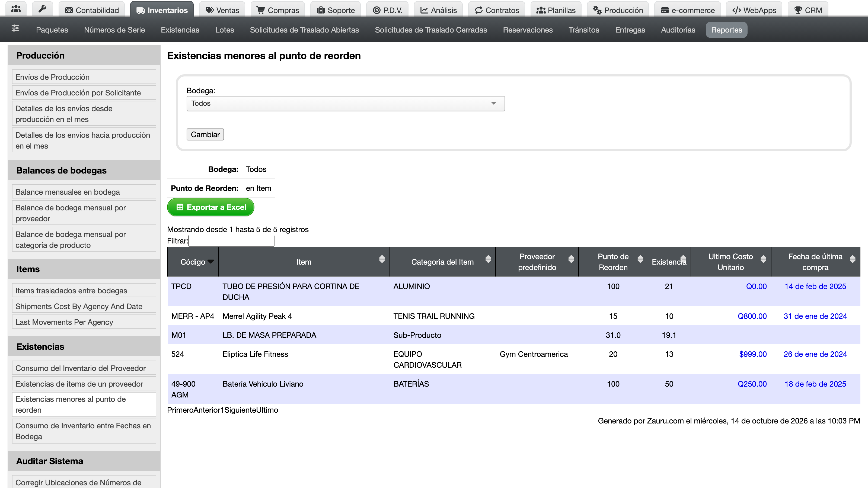The height and width of the screenshot is (488, 868).
Task: Open the wrench settings tab
Action: [43, 9]
